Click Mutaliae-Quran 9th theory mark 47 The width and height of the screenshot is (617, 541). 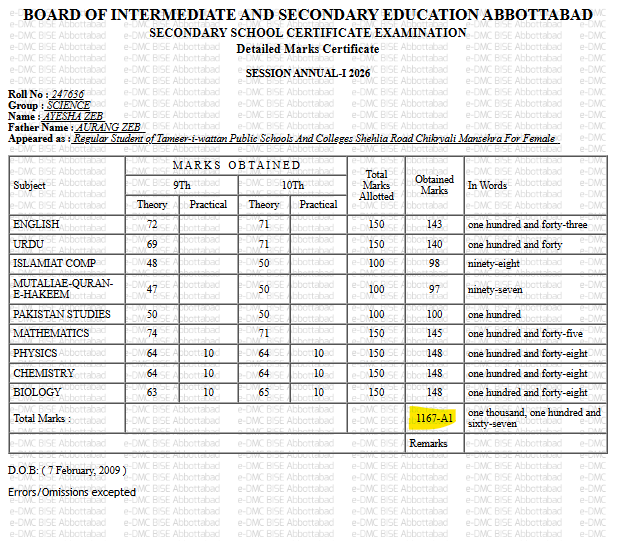[152, 289]
